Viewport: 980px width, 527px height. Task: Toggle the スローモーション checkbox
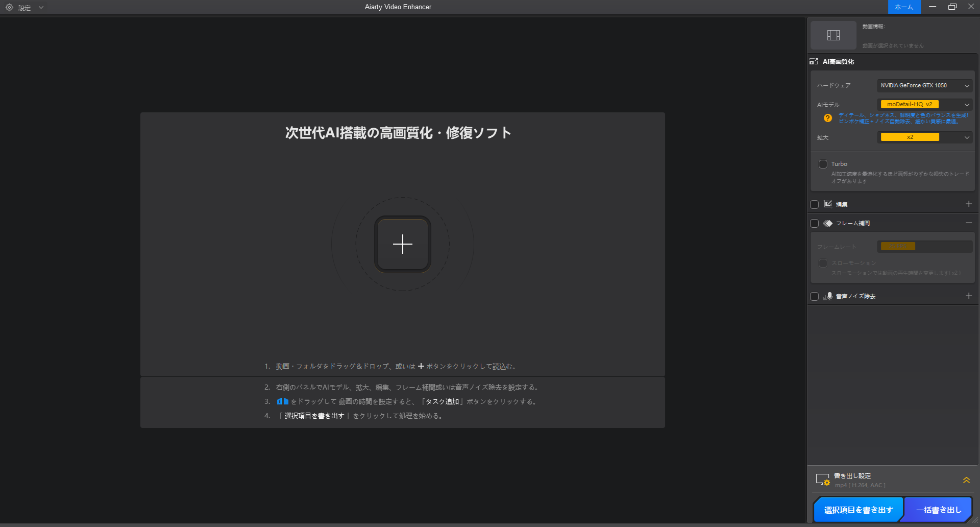[x=823, y=263]
